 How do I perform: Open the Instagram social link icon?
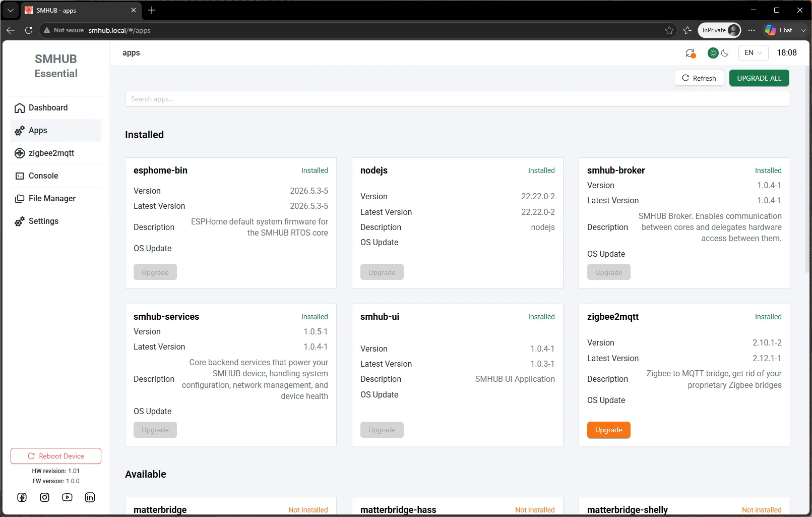pyautogui.click(x=45, y=497)
